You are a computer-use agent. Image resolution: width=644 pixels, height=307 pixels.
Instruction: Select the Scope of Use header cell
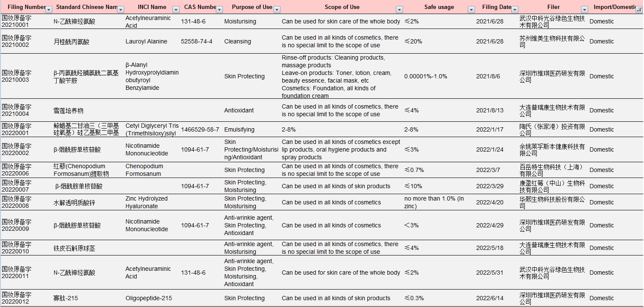342,7
